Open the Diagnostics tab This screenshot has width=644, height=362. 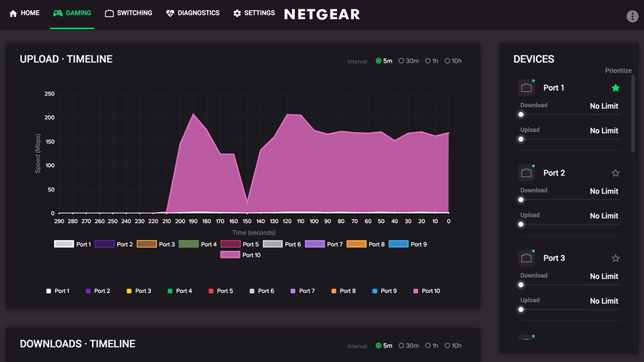pyautogui.click(x=193, y=13)
